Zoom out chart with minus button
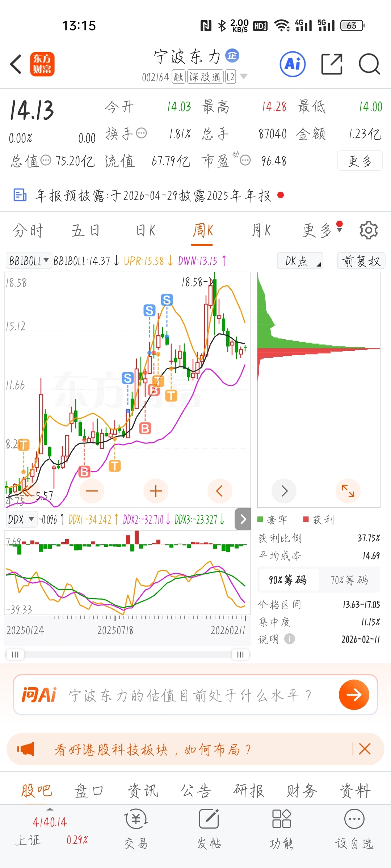391x868 pixels. point(92,491)
